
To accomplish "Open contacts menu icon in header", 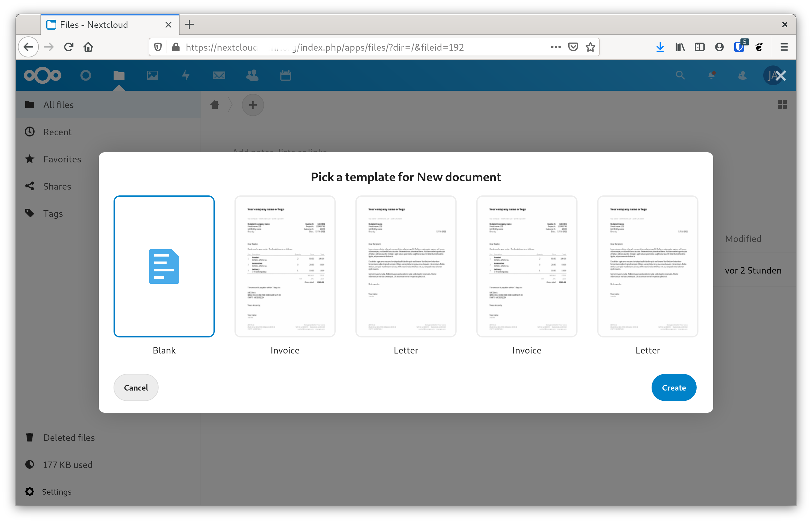I will (x=742, y=75).
